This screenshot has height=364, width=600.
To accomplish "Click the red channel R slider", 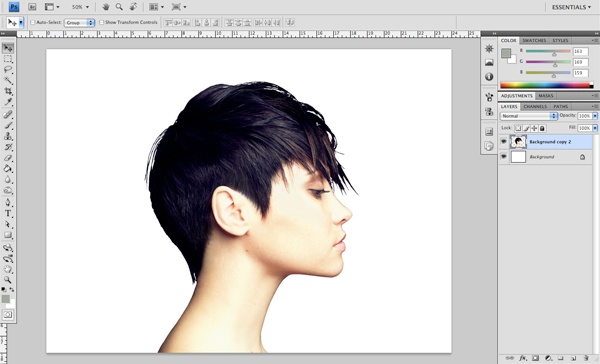I will [548, 51].
